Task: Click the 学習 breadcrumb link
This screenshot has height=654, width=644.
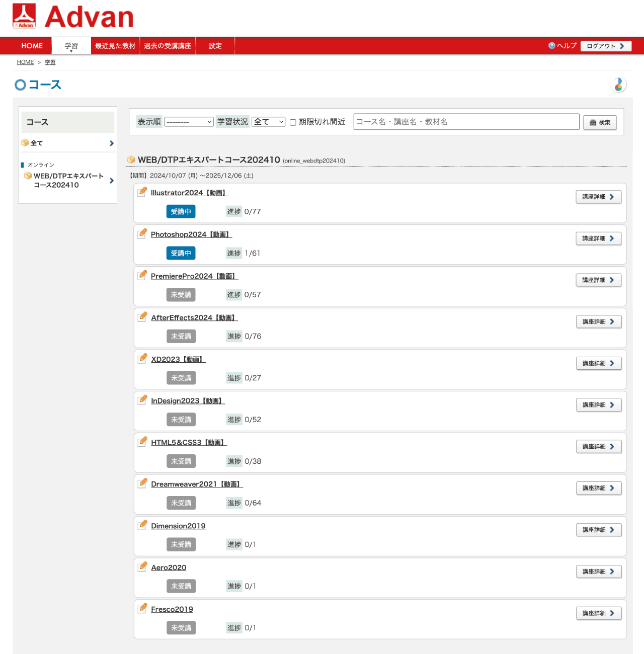Action: click(50, 62)
